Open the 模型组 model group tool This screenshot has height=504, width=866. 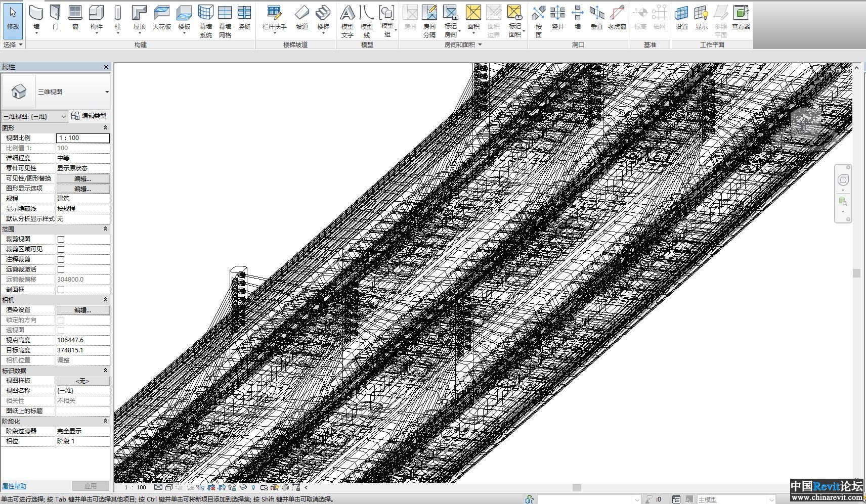387,21
